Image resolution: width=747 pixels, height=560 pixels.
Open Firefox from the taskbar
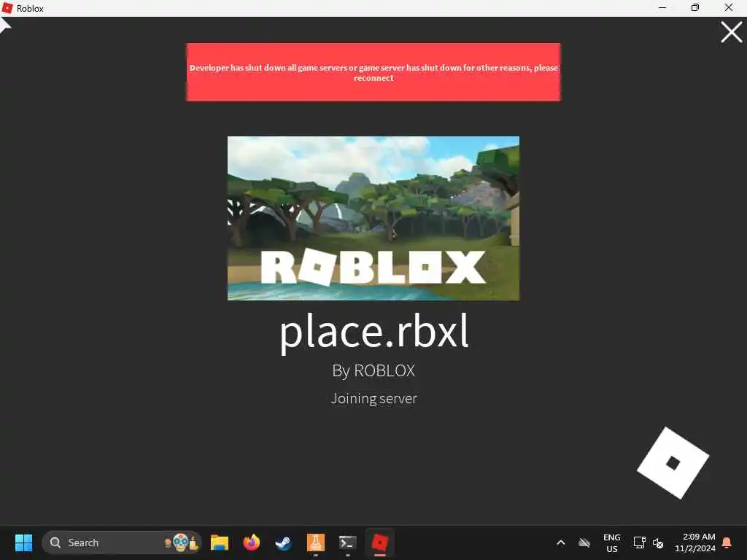point(252,542)
